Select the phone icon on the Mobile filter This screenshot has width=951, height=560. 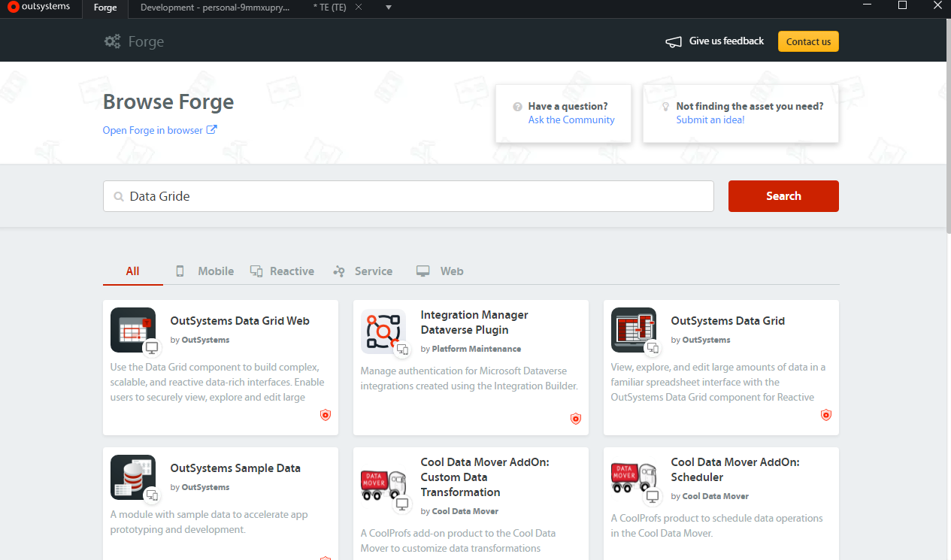(x=180, y=270)
